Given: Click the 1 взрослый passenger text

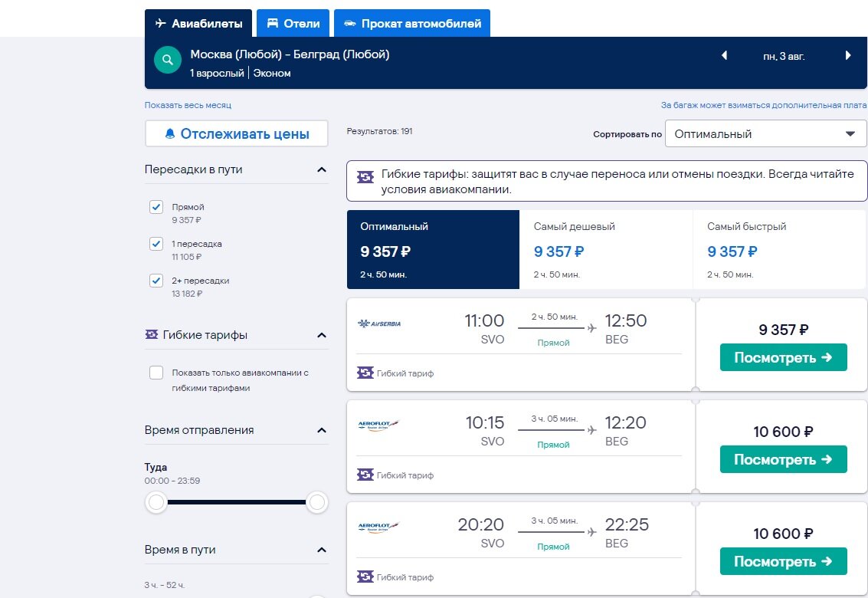Looking at the screenshot, I should point(217,73).
